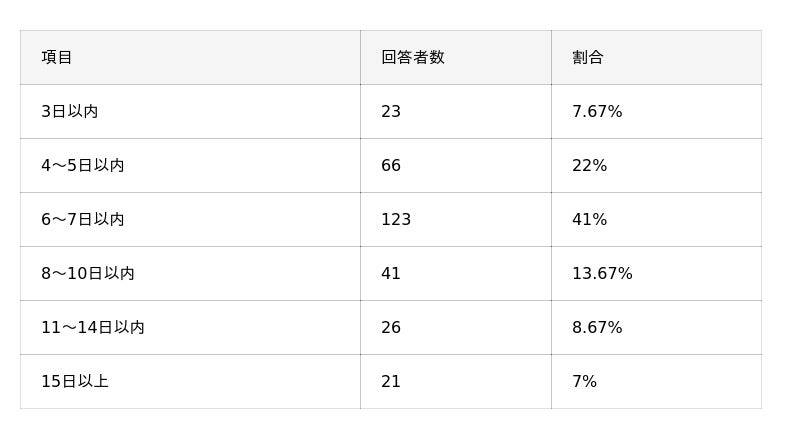Click the respondent count 23 cell
This screenshot has height=439, width=800.
[391, 112]
